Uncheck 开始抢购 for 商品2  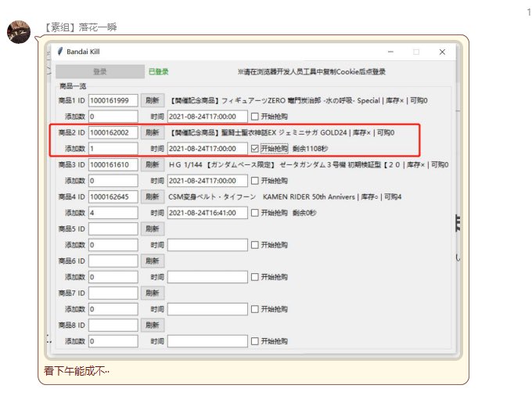(x=254, y=149)
